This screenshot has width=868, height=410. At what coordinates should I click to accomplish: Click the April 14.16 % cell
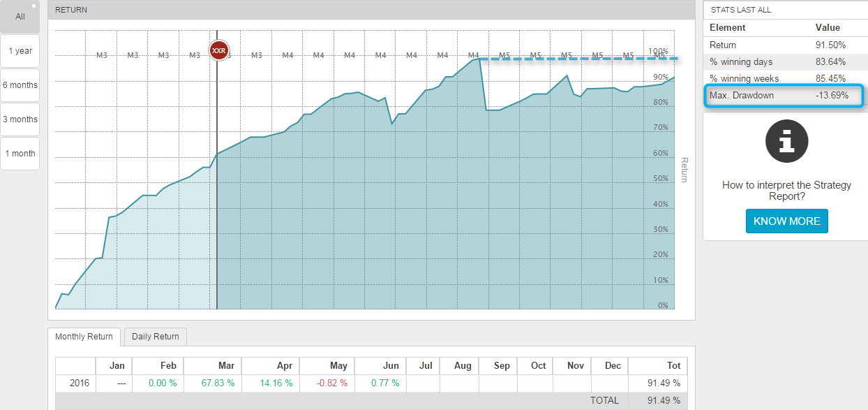click(x=273, y=383)
